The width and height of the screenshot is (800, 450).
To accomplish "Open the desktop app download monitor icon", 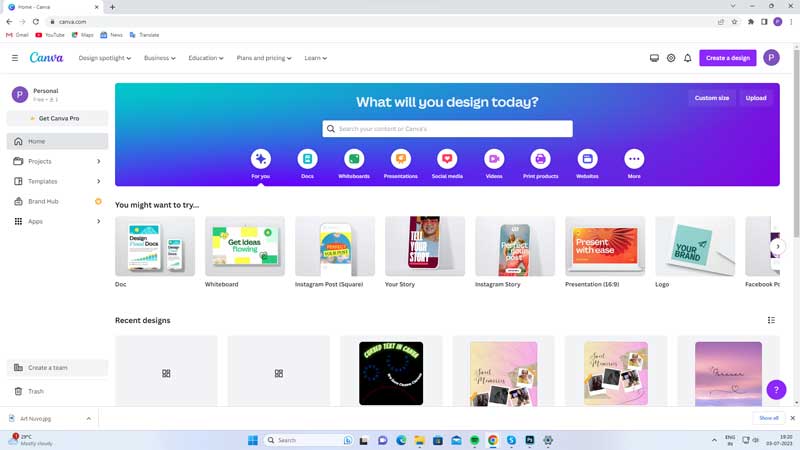I will 654,58.
